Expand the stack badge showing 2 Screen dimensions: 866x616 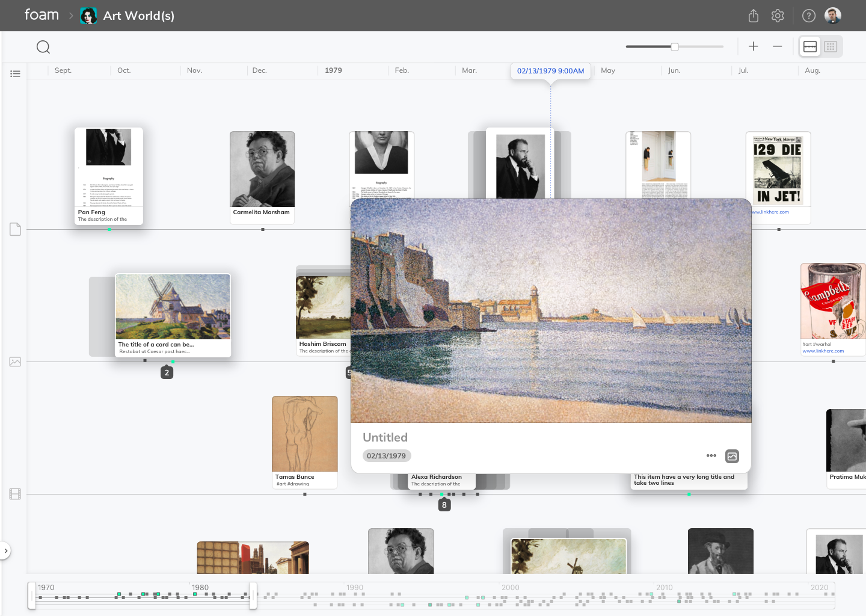point(167,372)
